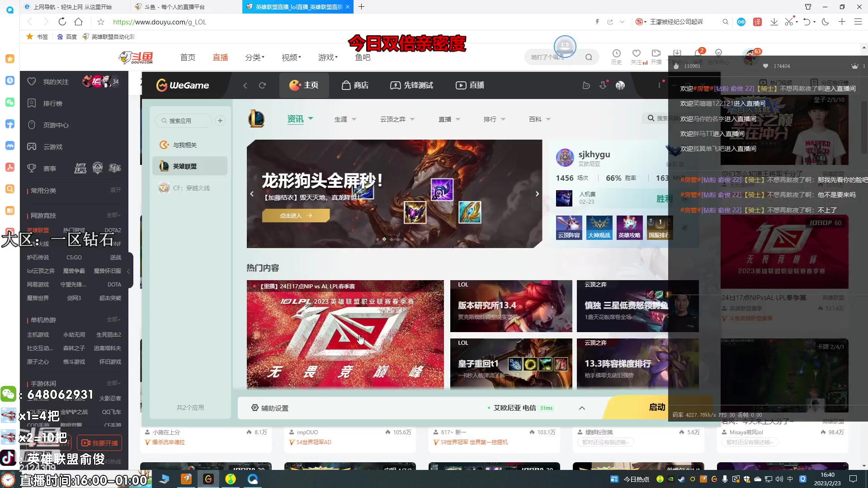
Task: Open the Windows notification center icon
Action: [853, 479]
